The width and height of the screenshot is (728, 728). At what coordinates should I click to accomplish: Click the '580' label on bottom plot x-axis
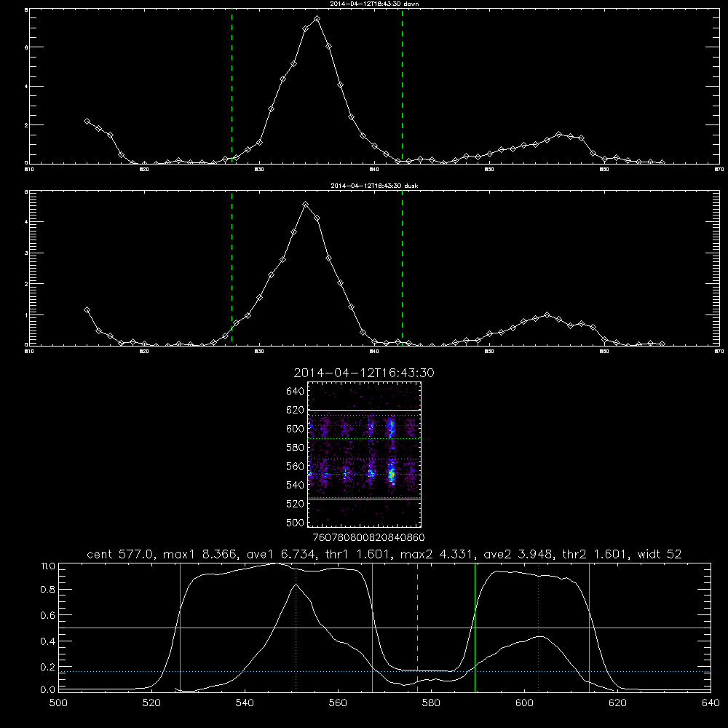(431, 703)
